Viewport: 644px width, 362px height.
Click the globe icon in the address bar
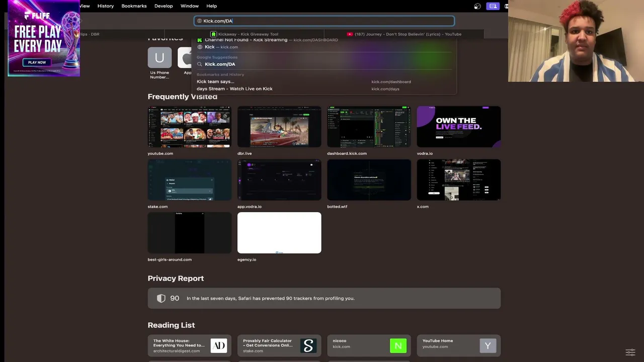(199, 21)
